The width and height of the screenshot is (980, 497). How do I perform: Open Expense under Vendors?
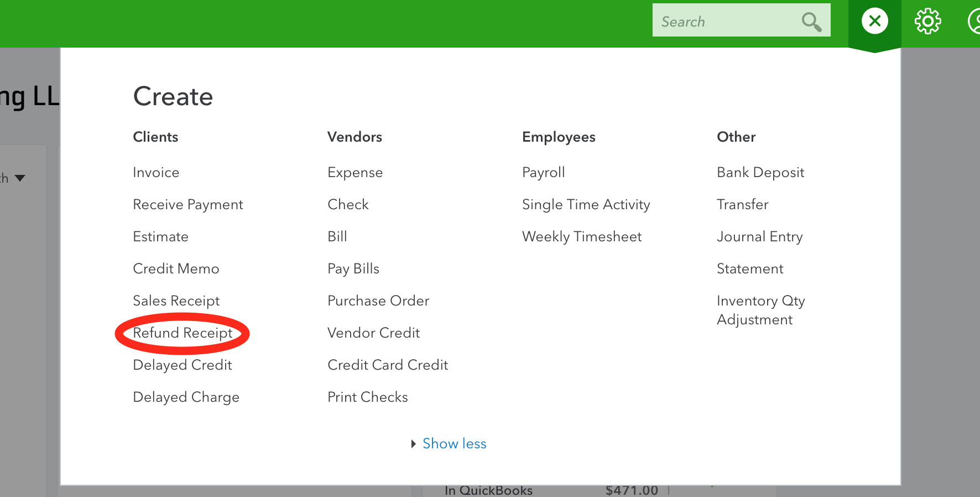tap(355, 172)
